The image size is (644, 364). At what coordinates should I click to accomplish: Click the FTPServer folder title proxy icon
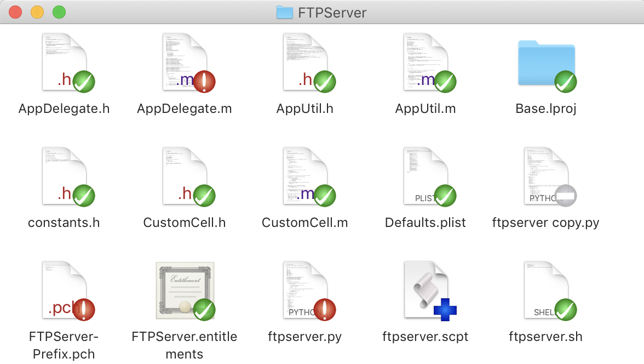[285, 12]
